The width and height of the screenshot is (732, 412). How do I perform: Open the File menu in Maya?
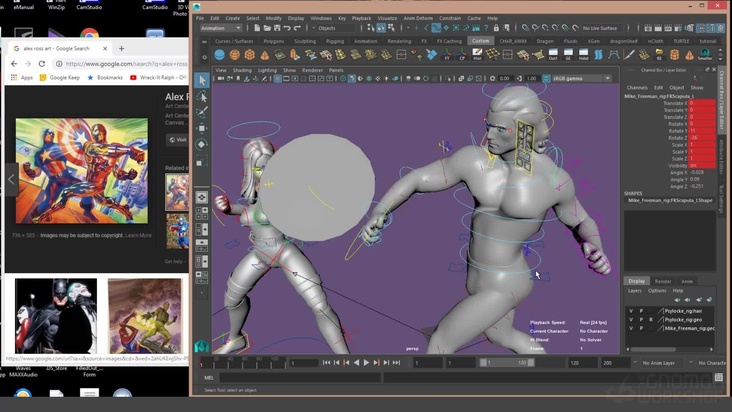[x=200, y=18]
